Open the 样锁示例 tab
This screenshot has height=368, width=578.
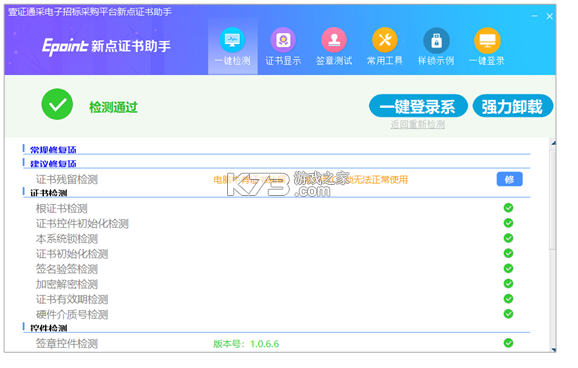[x=436, y=47]
